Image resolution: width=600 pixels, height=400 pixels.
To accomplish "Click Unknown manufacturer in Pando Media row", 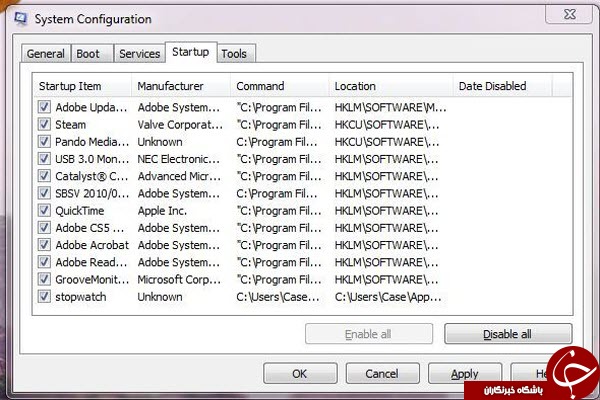I will click(160, 142).
